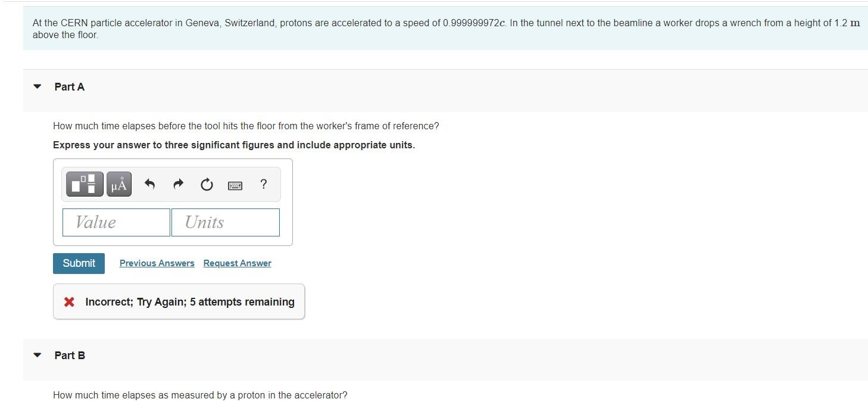Click the red incorrect X icon
868x405 pixels.
(x=68, y=302)
